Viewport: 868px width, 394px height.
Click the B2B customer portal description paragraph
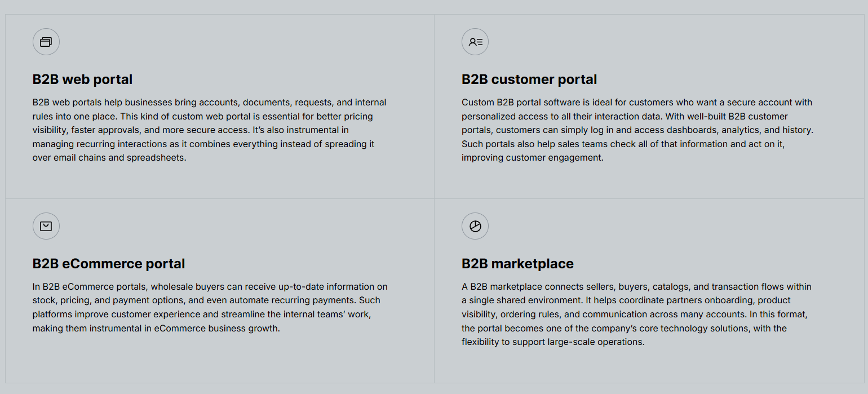[x=637, y=130]
